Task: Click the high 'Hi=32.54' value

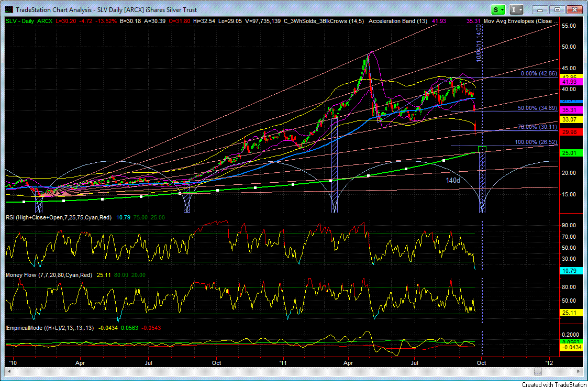Action: pos(204,21)
